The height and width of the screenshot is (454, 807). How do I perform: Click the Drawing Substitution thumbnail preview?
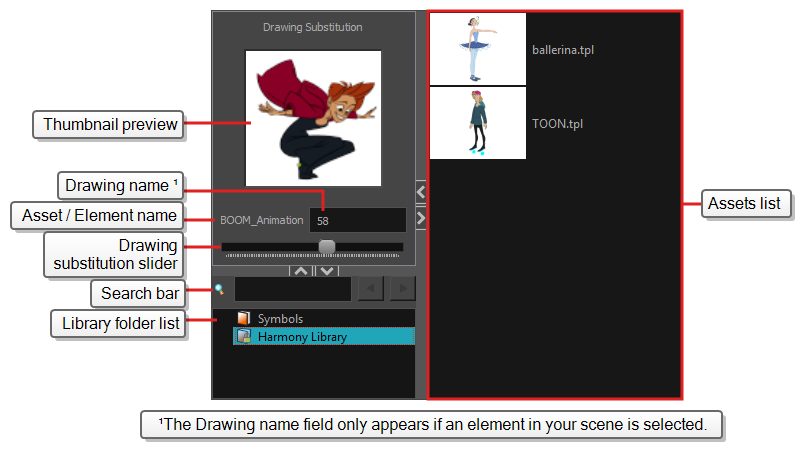click(x=313, y=118)
